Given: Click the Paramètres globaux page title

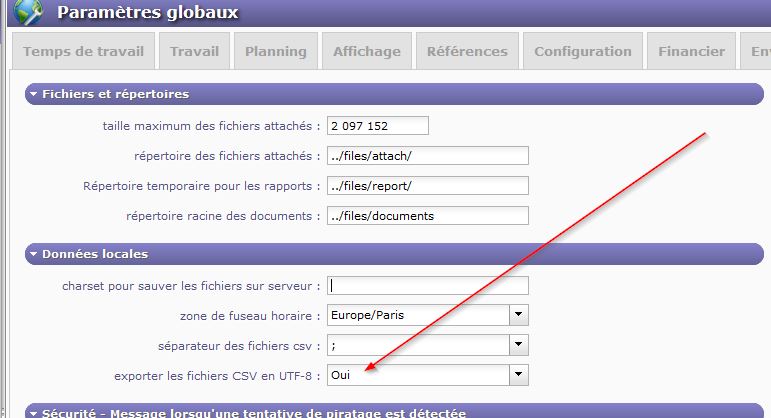Looking at the screenshot, I should point(148,12).
